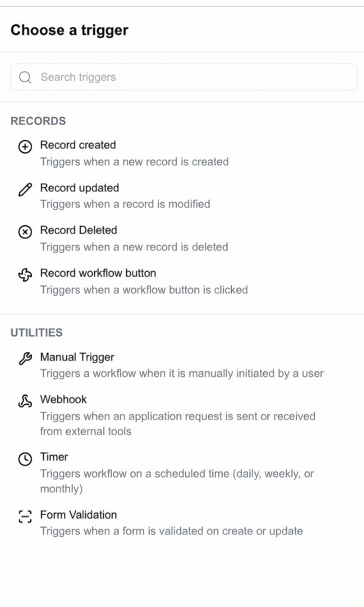Select the Webhook trigger option
Screen dimensions: 364x607
point(63,400)
